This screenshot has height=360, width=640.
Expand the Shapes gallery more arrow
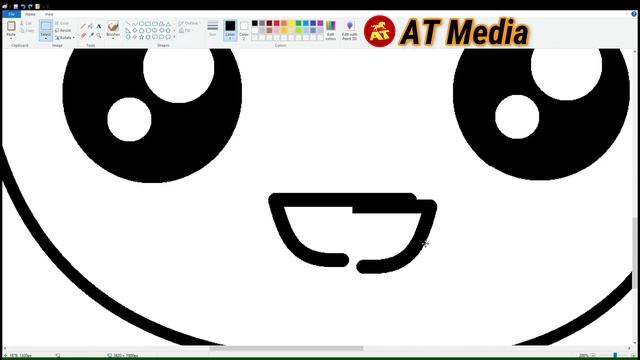point(174,37)
